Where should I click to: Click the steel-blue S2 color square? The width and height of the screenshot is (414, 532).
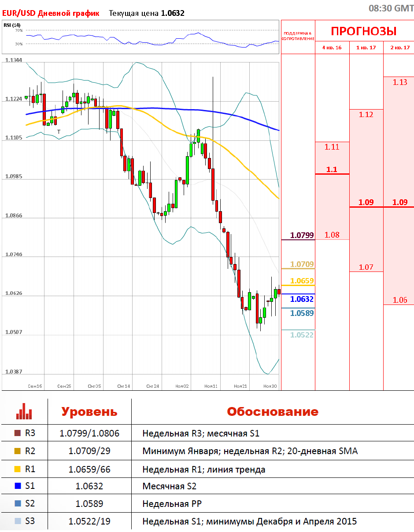(18, 504)
